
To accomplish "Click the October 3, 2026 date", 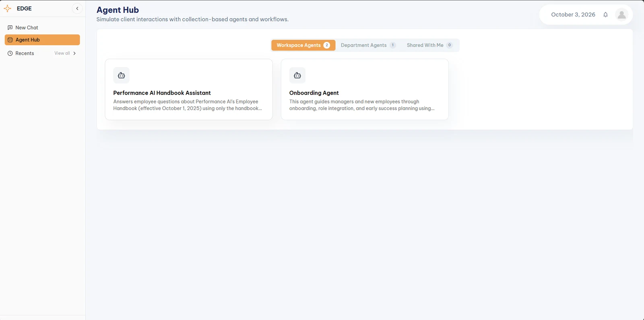I will [573, 15].
